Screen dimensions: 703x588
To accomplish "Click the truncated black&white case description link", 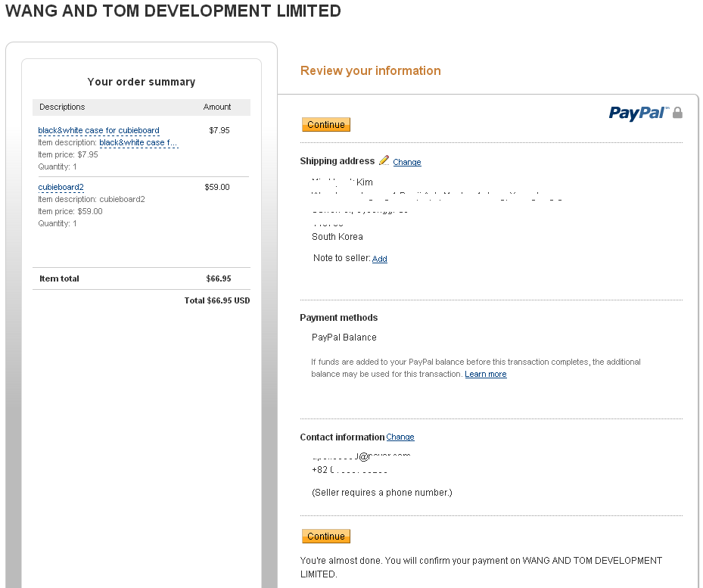I will 138,143.
